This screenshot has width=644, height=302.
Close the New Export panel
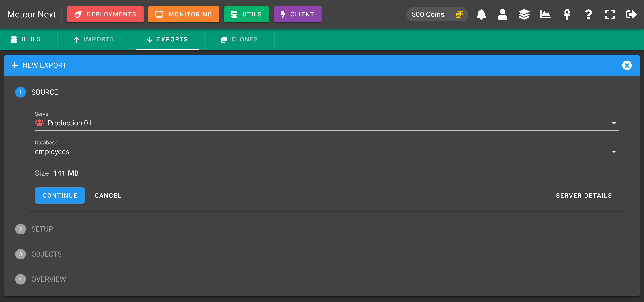click(x=627, y=65)
